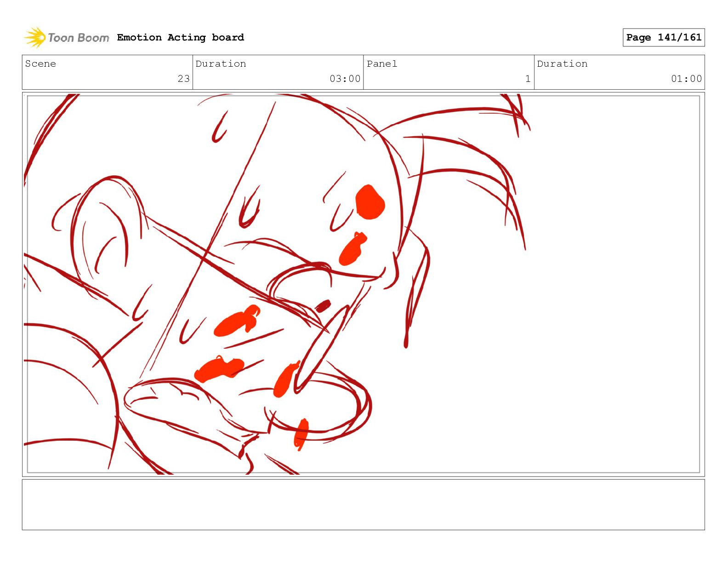This screenshot has height=563, width=728.
Task: Click the 'Panel' header label
Action: (x=381, y=63)
